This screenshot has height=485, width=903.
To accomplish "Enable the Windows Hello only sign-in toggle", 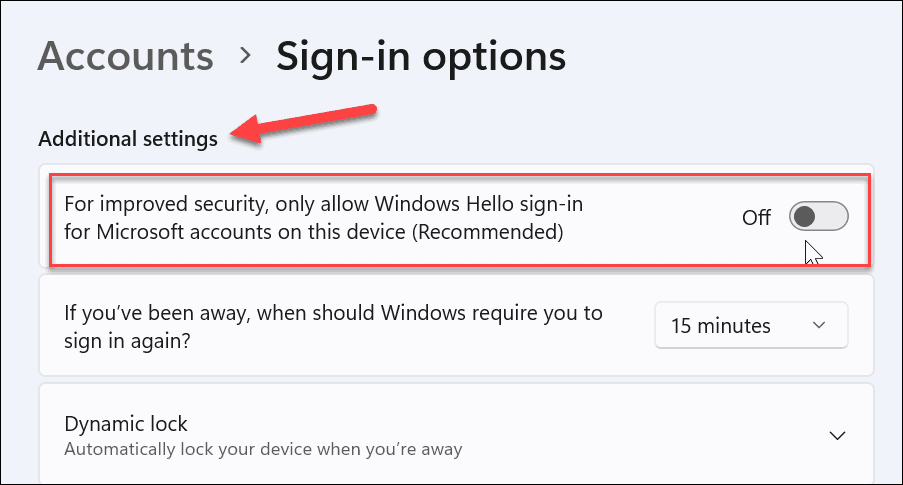I will coord(818,216).
